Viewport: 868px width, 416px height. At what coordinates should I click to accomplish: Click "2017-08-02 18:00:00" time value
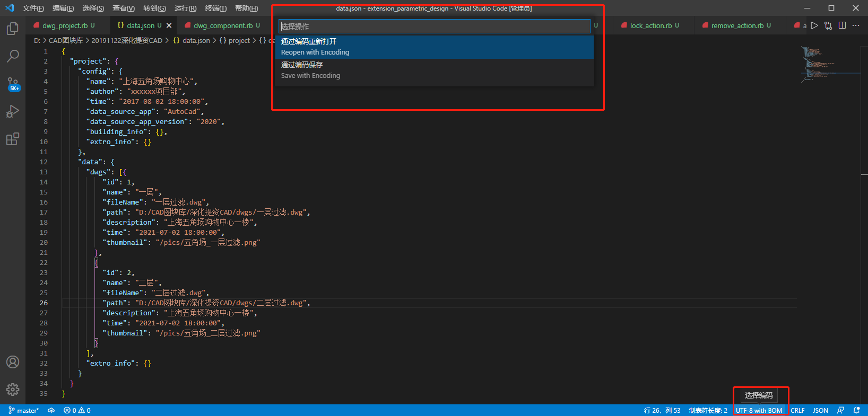coord(162,102)
